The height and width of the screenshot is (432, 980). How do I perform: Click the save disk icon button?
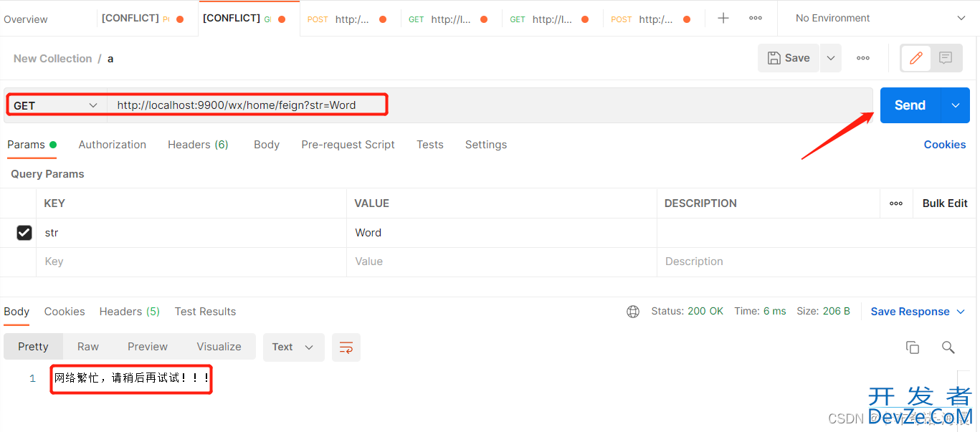pyautogui.click(x=789, y=58)
